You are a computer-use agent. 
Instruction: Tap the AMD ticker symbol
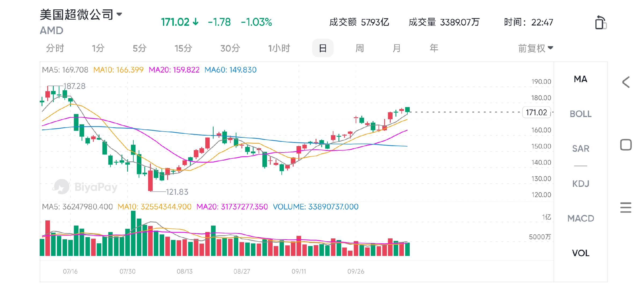coord(52,31)
